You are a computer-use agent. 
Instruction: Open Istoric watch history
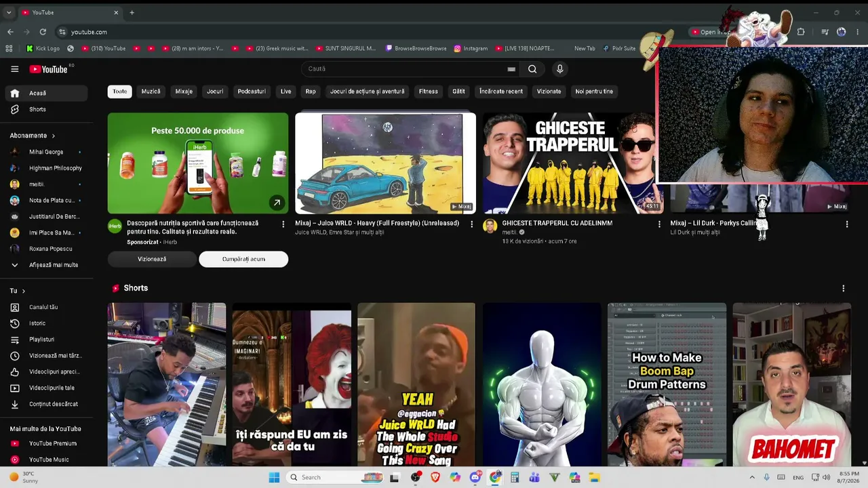point(46,323)
